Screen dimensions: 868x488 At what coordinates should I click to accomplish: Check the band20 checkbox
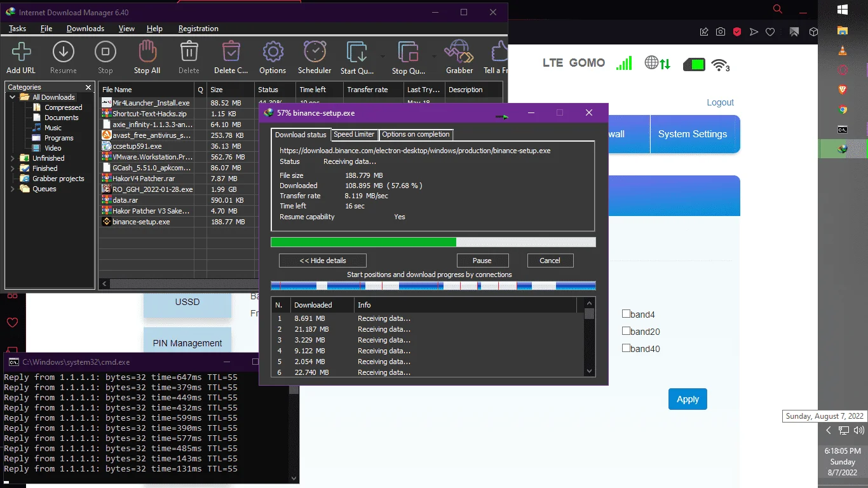(626, 330)
